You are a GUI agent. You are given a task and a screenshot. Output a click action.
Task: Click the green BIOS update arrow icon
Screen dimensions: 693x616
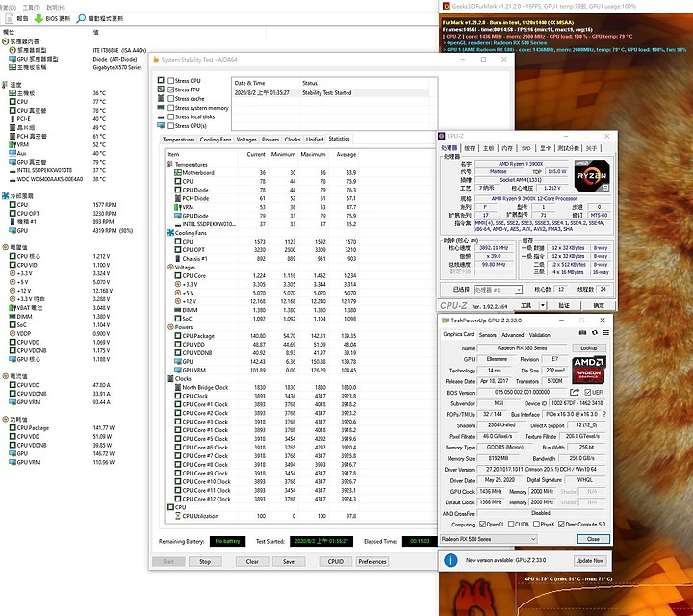point(38,18)
